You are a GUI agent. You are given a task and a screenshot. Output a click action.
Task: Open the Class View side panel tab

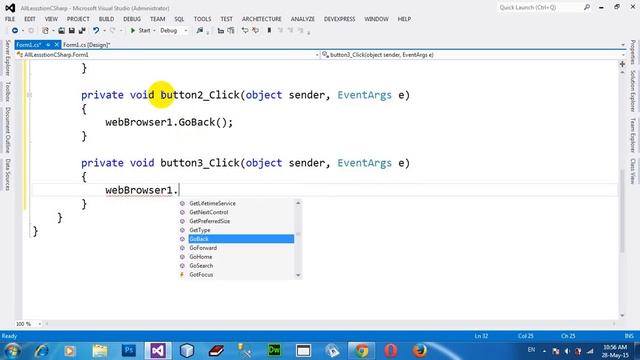pyautogui.click(x=633, y=171)
